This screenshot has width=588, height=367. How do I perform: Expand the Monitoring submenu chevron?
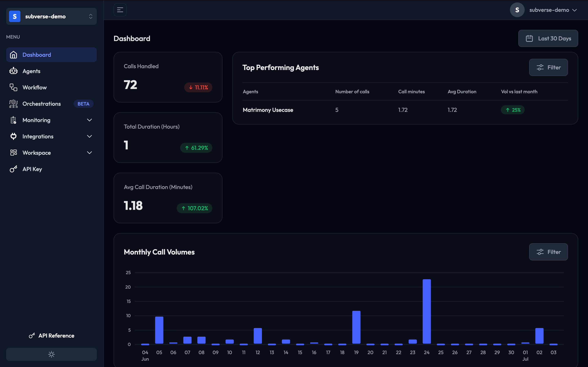[x=89, y=120]
